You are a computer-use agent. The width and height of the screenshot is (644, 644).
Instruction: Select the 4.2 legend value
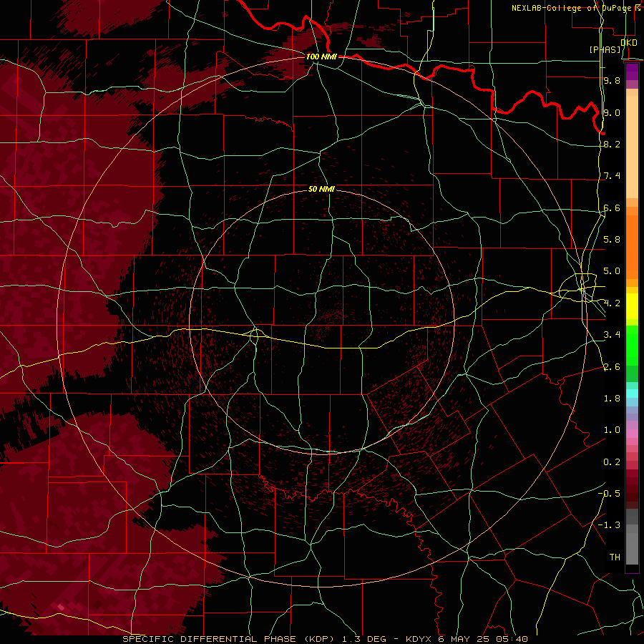tap(612, 303)
